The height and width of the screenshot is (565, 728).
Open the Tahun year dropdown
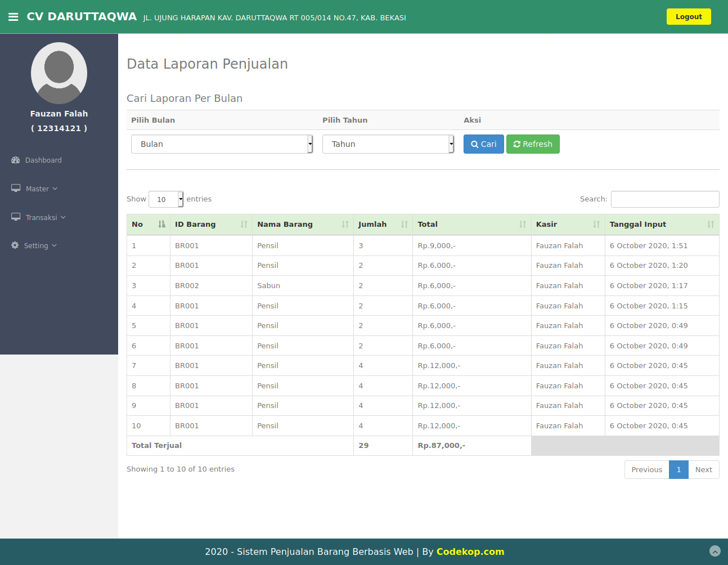pos(388,144)
